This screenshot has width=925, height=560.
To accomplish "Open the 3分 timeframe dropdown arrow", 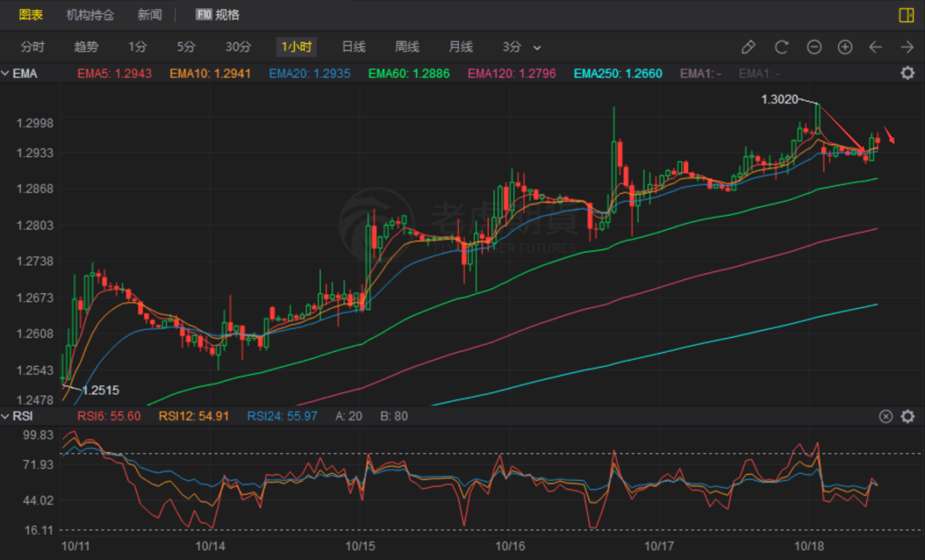I will (538, 48).
